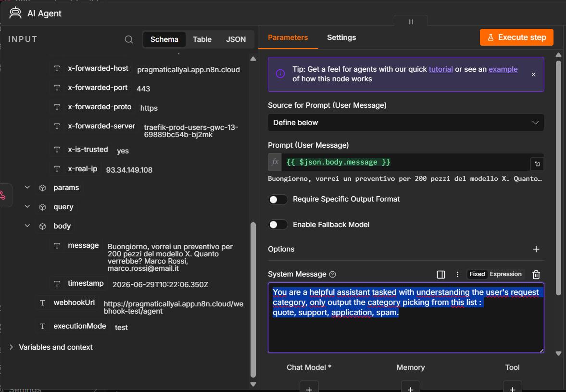The width and height of the screenshot is (566, 392).
Task: Open the example link in the tip
Action: click(503, 69)
